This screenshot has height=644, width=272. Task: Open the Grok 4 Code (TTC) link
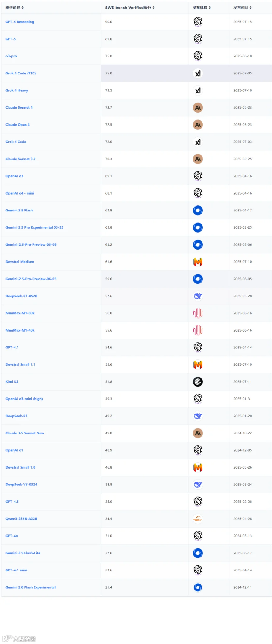click(21, 73)
